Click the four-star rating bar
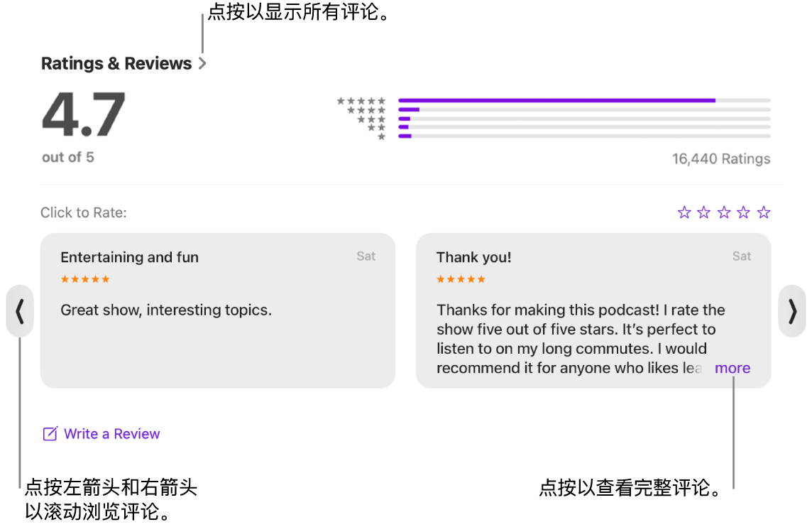This screenshot has width=812, height=527. tap(584, 109)
